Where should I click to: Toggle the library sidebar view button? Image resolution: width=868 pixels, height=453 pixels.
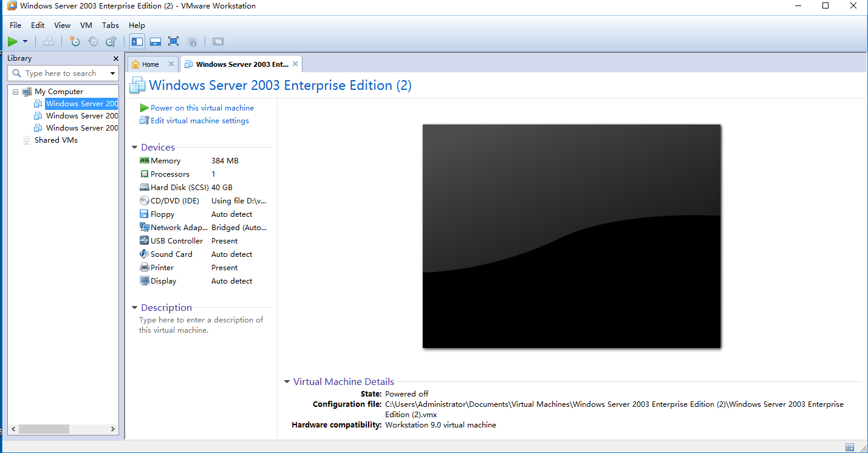(x=137, y=41)
